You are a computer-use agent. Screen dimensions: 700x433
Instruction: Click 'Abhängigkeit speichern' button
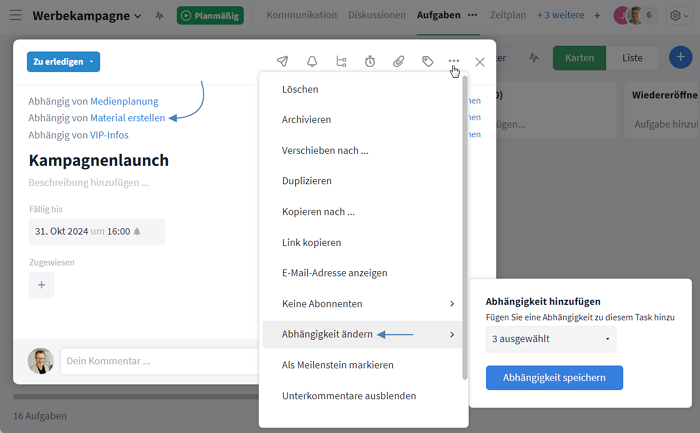[x=554, y=377]
